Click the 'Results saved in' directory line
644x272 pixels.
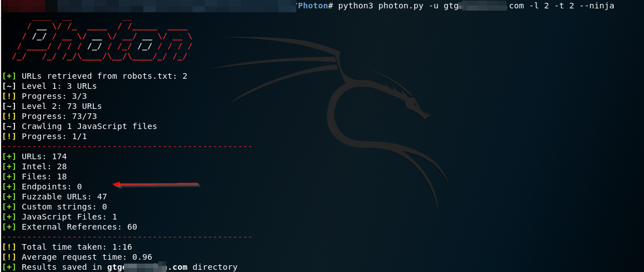[129, 267]
